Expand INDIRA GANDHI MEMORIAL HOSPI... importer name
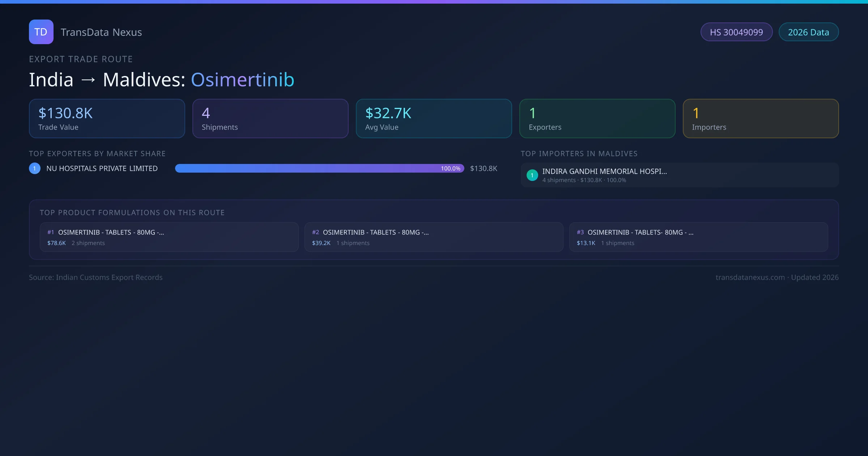868x456 pixels. click(x=604, y=171)
